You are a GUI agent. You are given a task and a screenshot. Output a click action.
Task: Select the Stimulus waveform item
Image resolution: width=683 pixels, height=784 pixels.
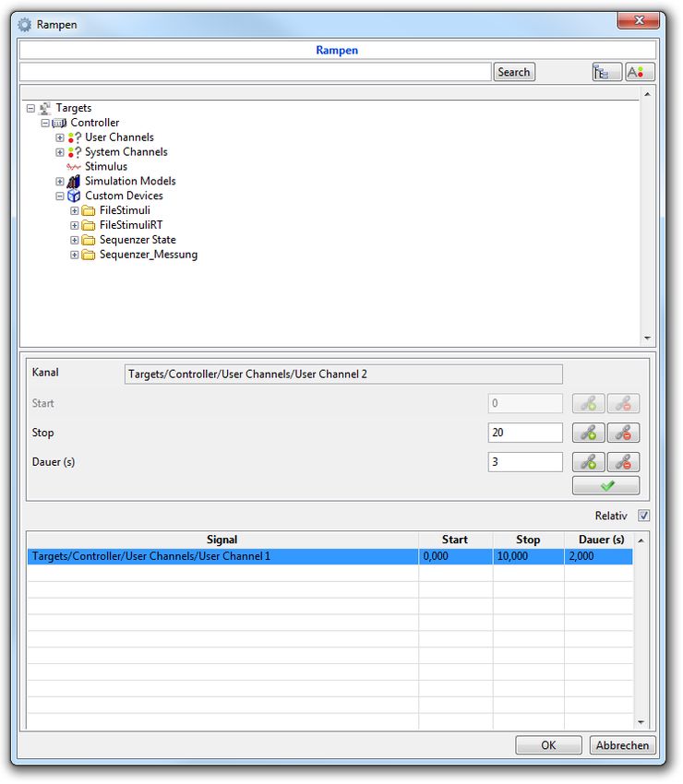click(x=105, y=167)
